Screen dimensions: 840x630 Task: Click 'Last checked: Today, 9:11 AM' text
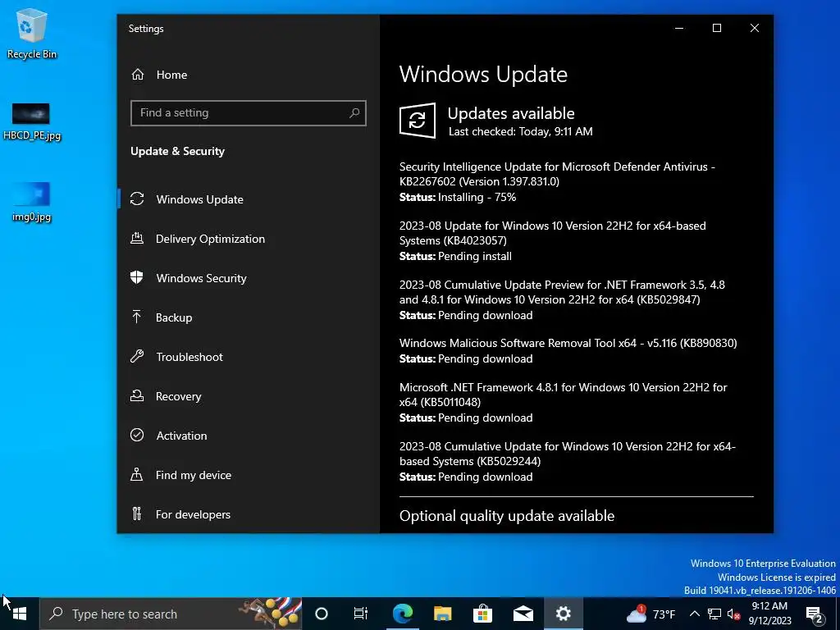(x=521, y=132)
